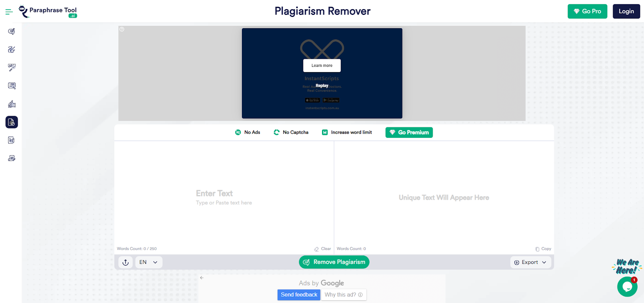Open the EN language dropdown

pyautogui.click(x=149, y=262)
